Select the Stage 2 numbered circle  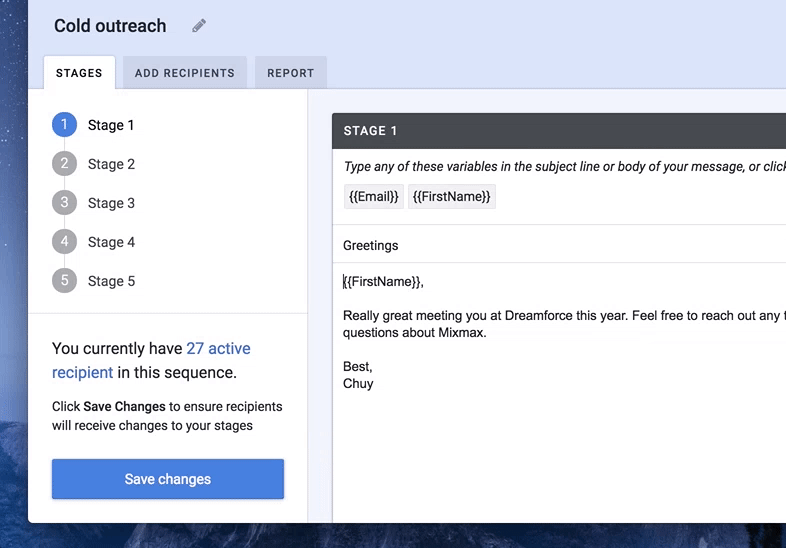point(64,164)
